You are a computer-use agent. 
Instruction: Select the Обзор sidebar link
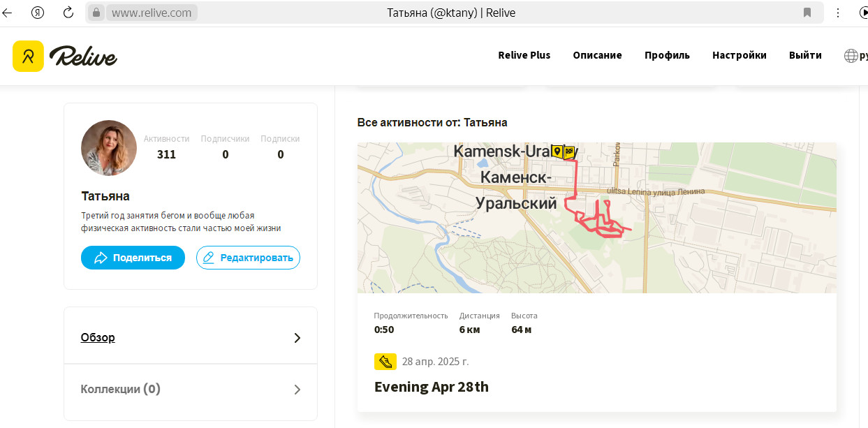click(98, 337)
